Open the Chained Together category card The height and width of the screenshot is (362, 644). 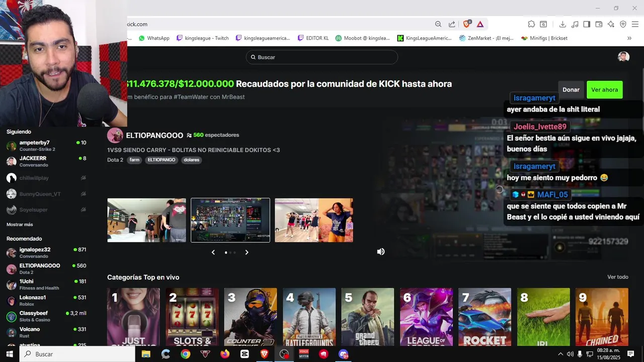pyautogui.click(x=602, y=317)
